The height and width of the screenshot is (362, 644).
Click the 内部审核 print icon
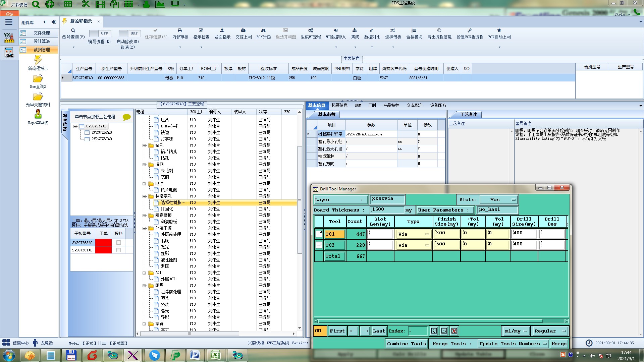coord(180,31)
